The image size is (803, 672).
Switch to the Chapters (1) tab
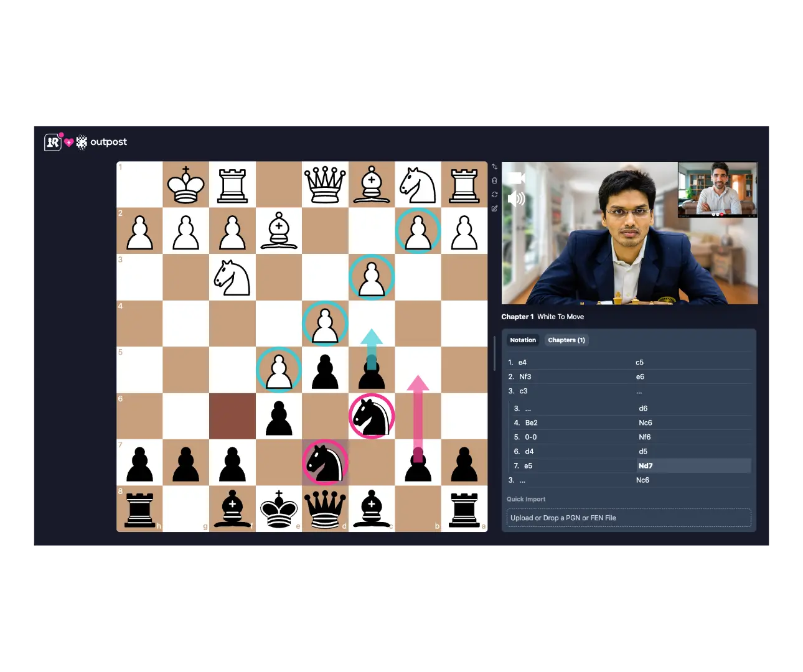click(566, 340)
